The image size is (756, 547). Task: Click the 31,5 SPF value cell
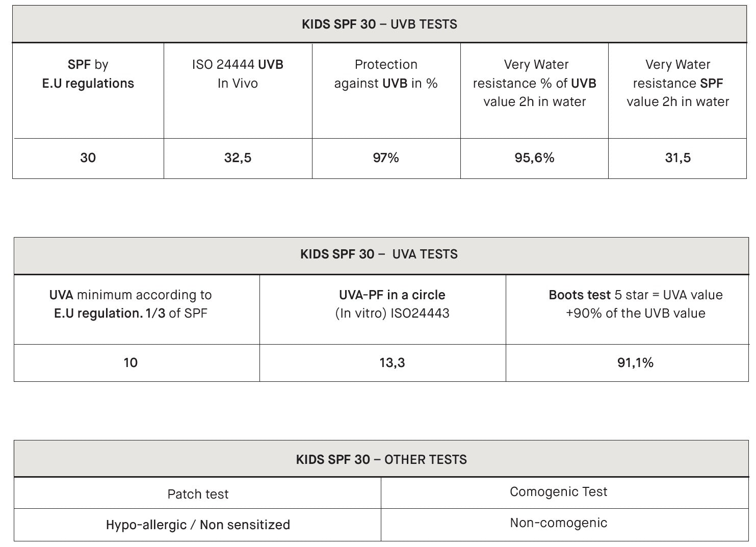pyautogui.click(x=677, y=158)
